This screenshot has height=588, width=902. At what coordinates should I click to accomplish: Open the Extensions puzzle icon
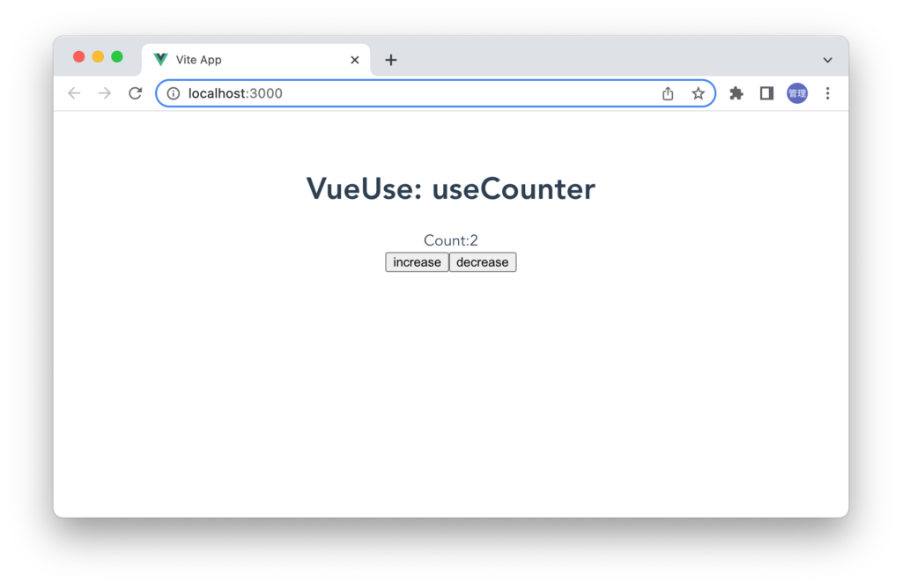pyautogui.click(x=736, y=93)
